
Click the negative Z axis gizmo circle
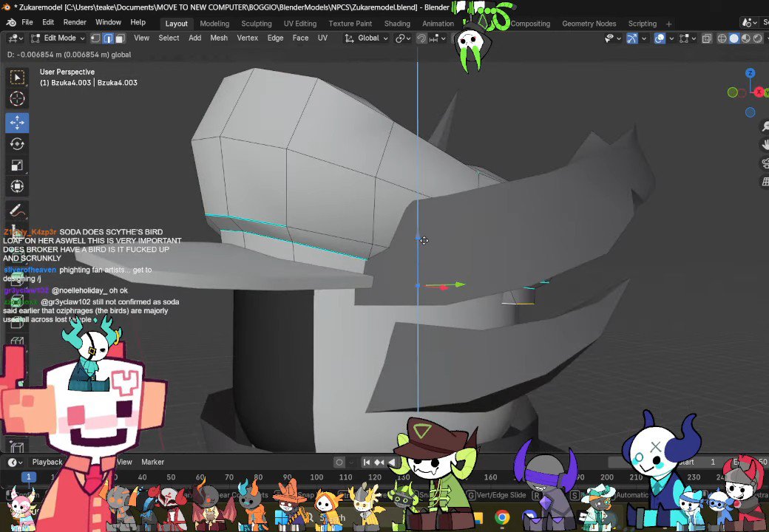click(x=750, y=112)
